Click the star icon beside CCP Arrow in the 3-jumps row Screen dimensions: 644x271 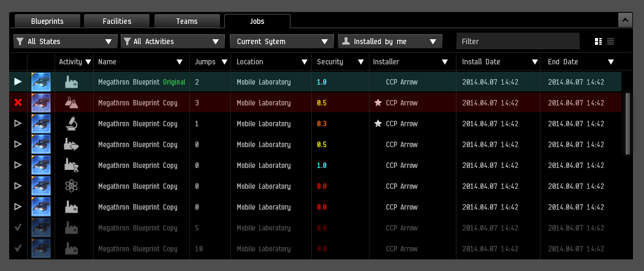tap(378, 103)
